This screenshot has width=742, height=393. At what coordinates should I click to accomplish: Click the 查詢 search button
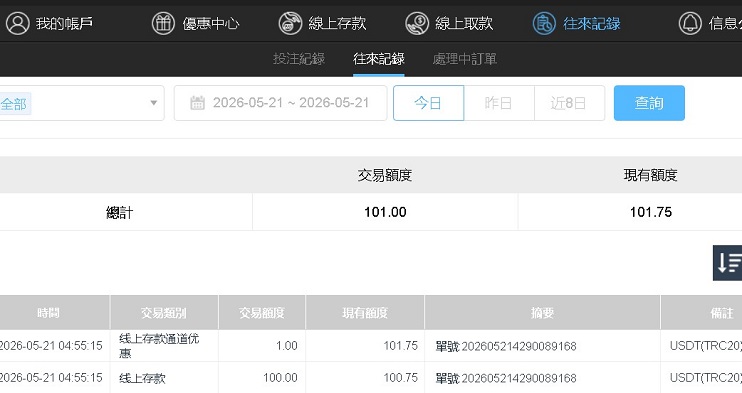[649, 103]
